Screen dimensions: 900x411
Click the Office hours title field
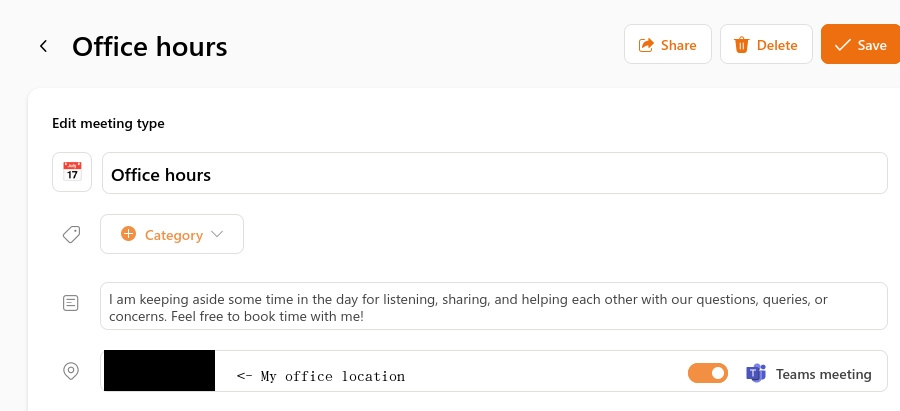494,174
